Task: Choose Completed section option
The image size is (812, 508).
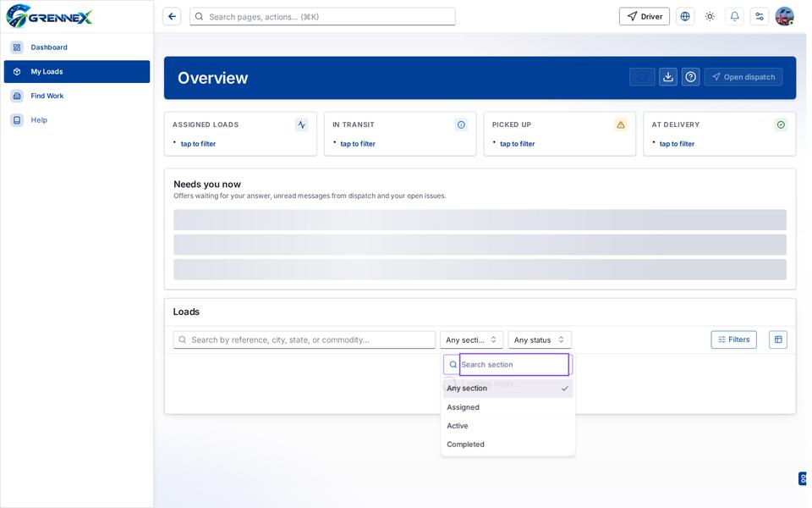Action: point(507,444)
